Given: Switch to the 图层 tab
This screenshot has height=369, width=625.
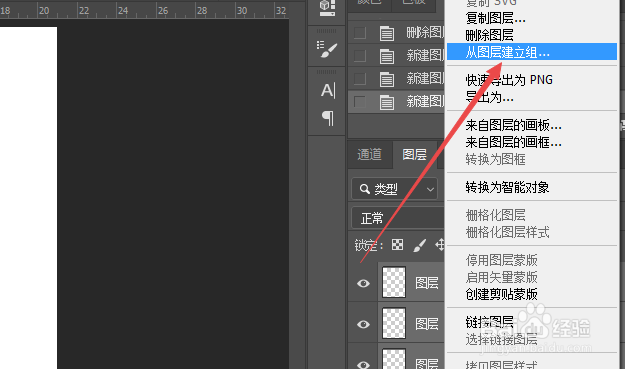Looking at the screenshot, I should (415, 155).
